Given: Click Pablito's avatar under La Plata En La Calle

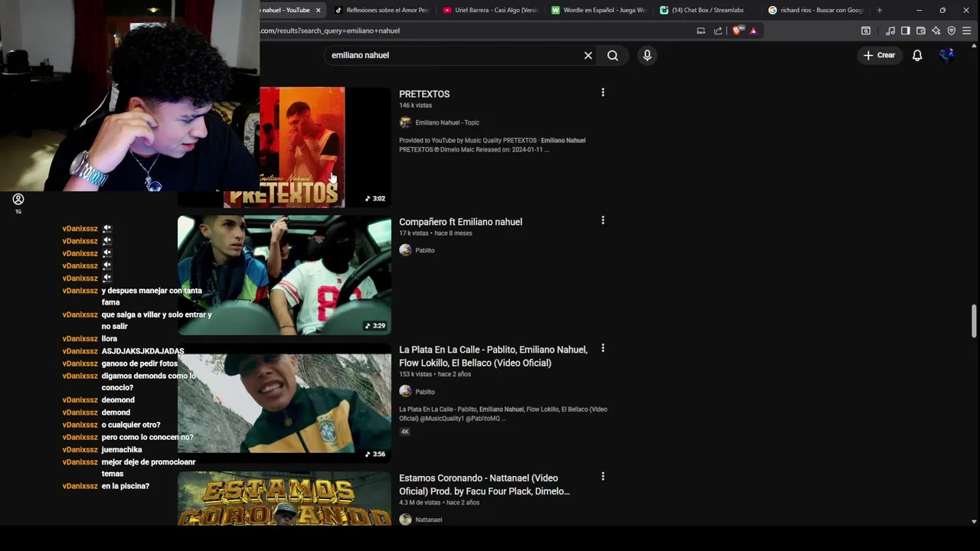Looking at the screenshot, I should point(405,392).
